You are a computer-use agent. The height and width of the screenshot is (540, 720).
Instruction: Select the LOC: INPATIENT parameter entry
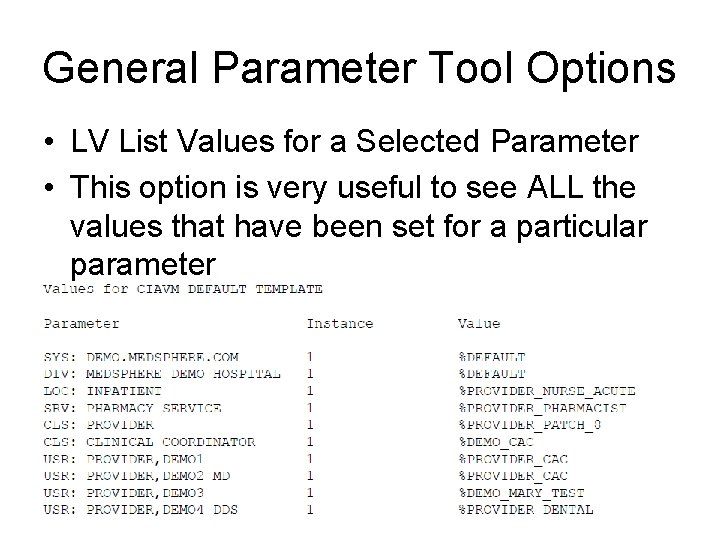[104, 391]
